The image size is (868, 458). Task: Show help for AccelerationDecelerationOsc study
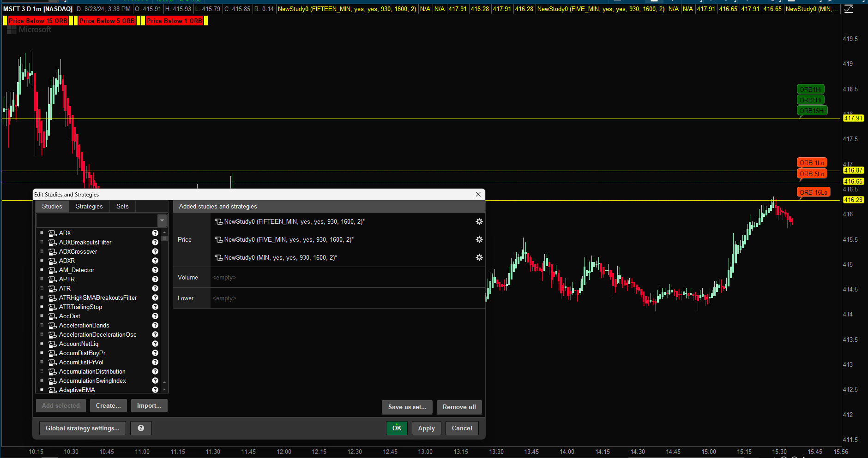(x=155, y=334)
